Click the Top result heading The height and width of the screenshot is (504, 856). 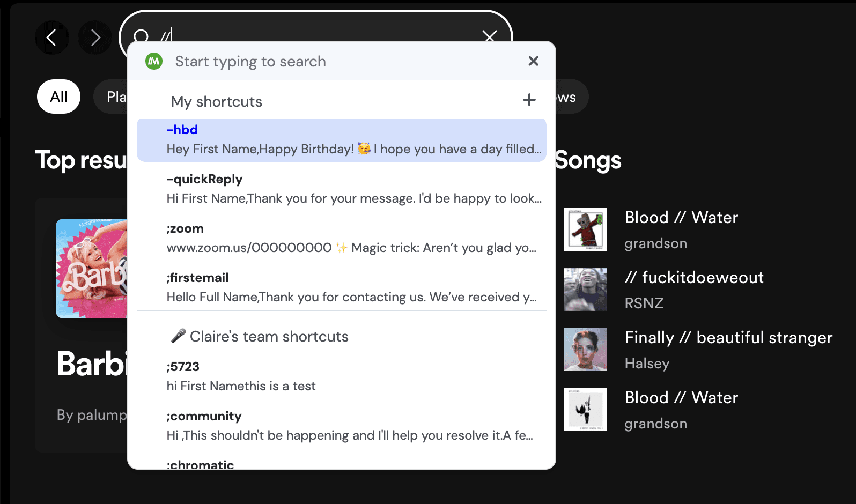click(x=81, y=160)
